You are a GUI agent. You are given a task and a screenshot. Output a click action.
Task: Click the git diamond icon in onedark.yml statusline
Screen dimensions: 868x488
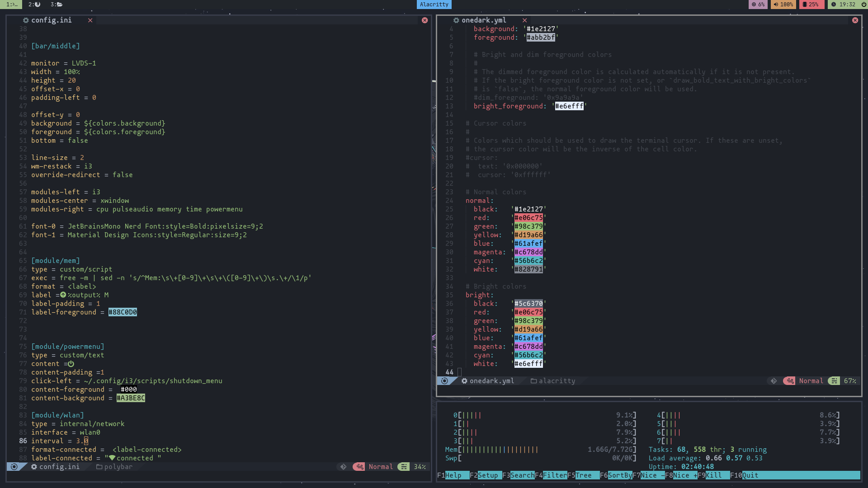tap(774, 381)
